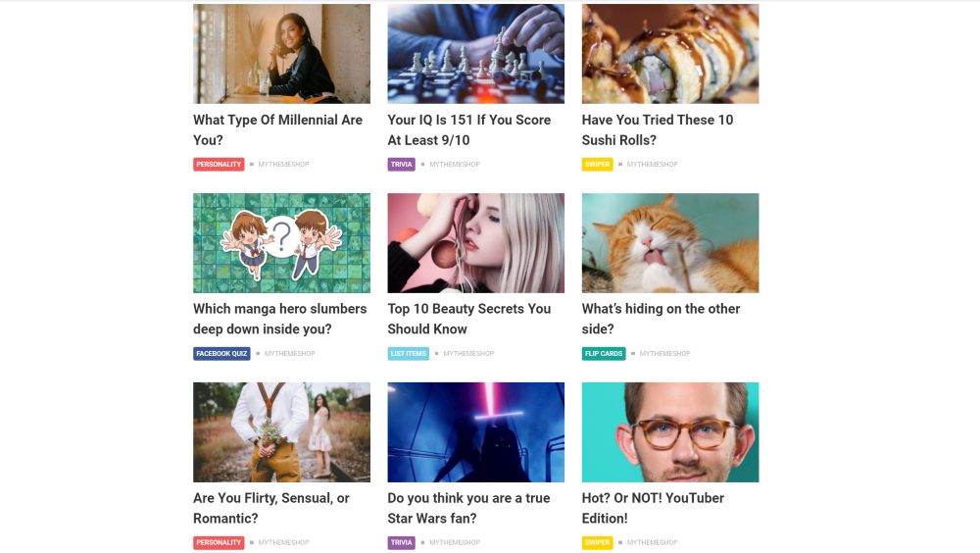Viewport: 980px width, 553px height.
Task: Open MyThemeShop author link under manga quiz
Action: point(289,353)
